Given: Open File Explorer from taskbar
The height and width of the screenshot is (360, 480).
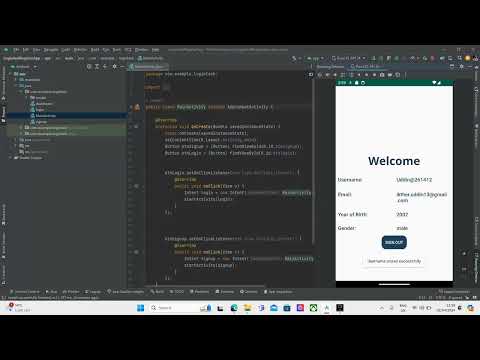Looking at the screenshot, I should (247, 308).
